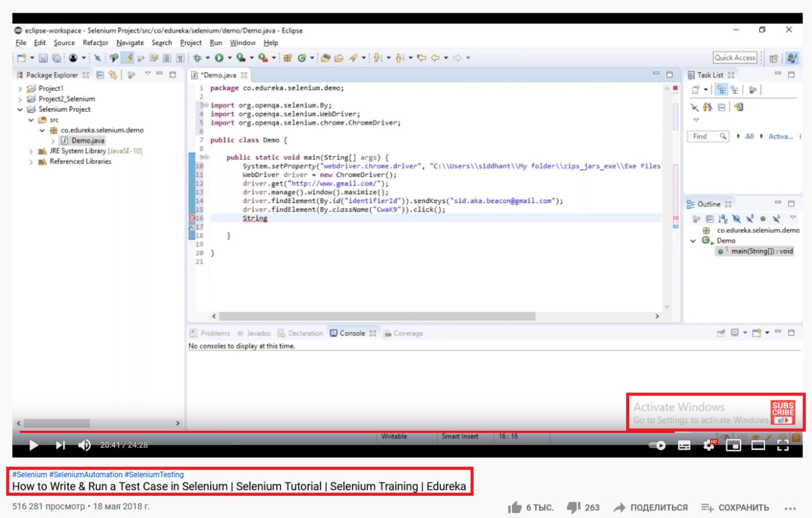The height and width of the screenshot is (518, 812).
Task: Open the Package Explorer view menu triangle
Action: [147, 74]
